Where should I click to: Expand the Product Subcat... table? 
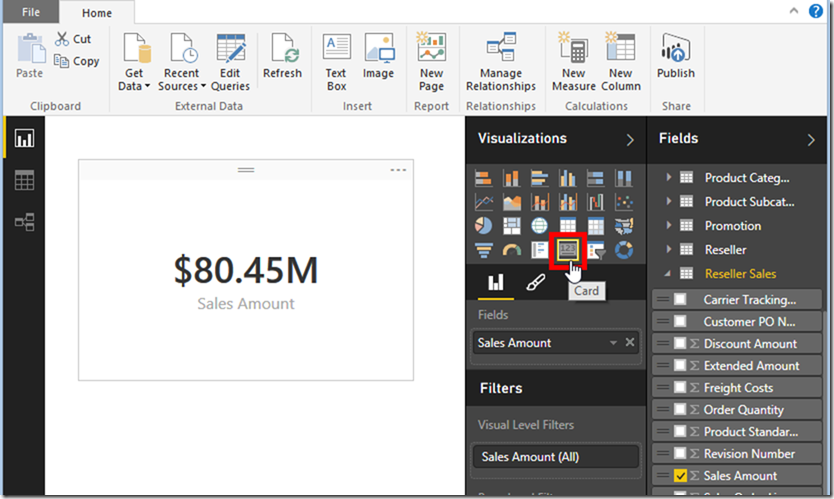[669, 201]
